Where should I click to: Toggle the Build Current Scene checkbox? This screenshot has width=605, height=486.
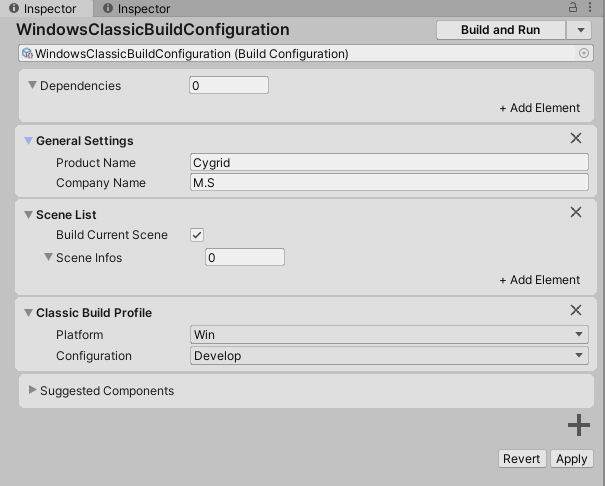pos(197,235)
